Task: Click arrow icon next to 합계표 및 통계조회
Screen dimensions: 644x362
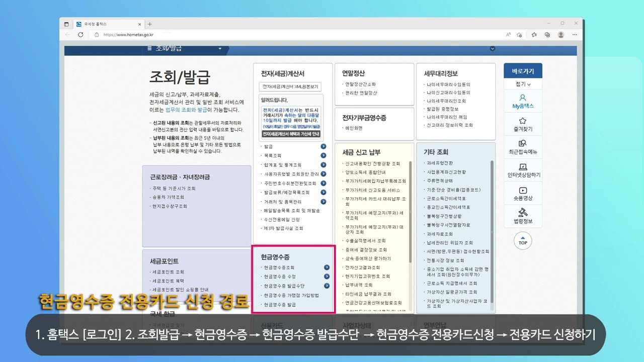Action: coord(324,165)
